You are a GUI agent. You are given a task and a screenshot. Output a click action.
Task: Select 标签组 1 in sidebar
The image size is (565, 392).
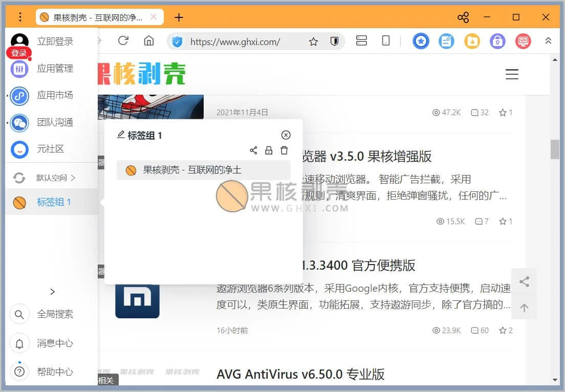pyautogui.click(x=52, y=202)
